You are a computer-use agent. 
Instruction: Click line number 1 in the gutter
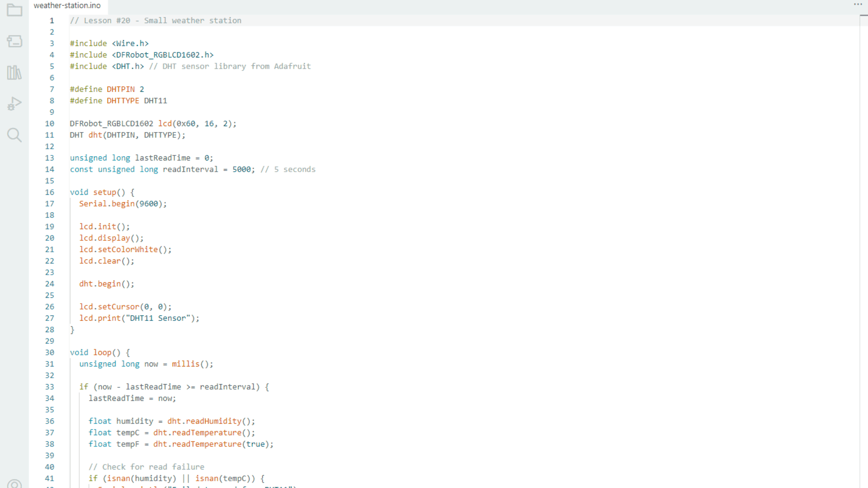(x=52, y=20)
